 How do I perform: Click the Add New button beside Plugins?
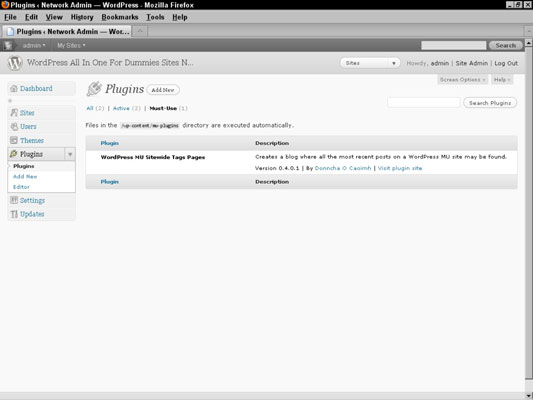coord(163,90)
